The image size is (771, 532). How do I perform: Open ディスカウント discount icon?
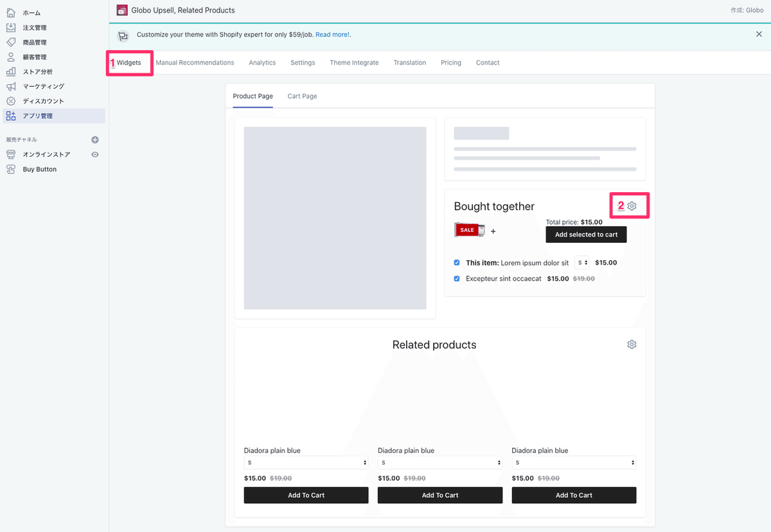pos(10,101)
